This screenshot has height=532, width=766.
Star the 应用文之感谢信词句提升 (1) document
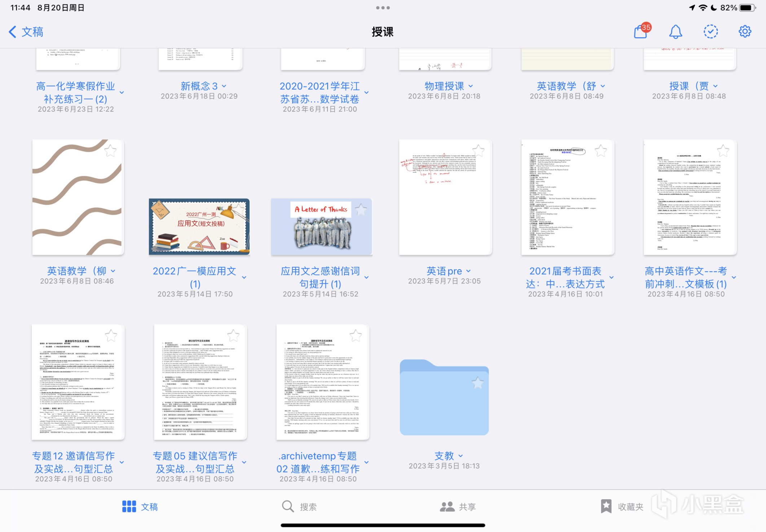[361, 209]
